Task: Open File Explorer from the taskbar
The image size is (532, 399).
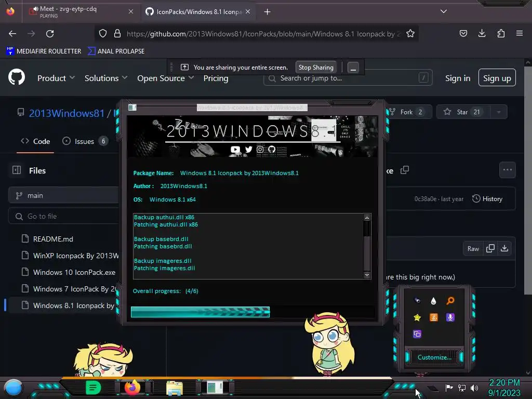Action: (x=175, y=388)
